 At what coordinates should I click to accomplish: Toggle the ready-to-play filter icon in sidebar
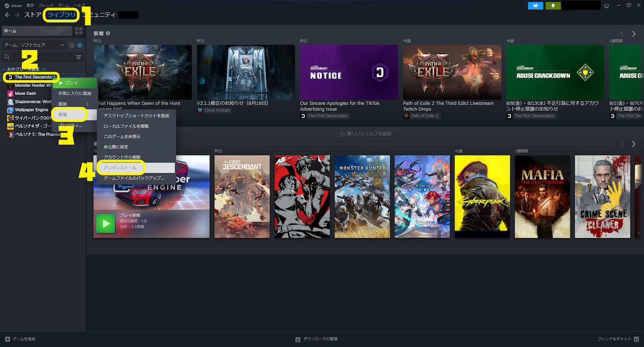tap(80, 45)
